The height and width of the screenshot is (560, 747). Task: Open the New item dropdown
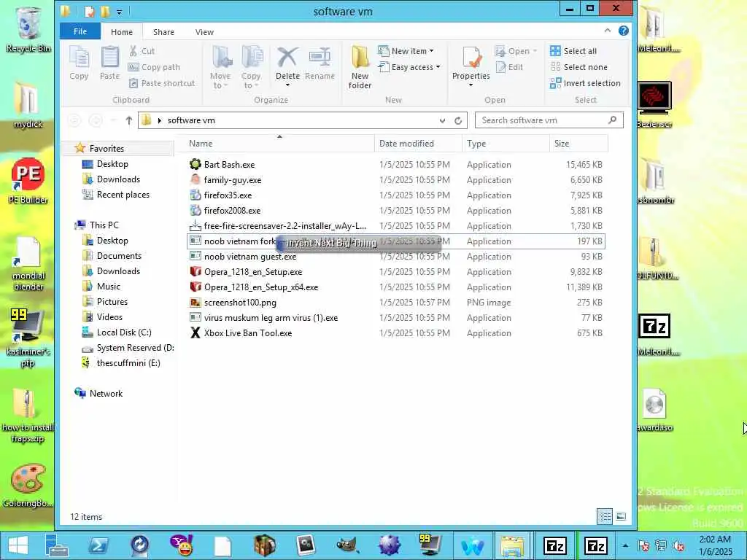(x=406, y=51)
